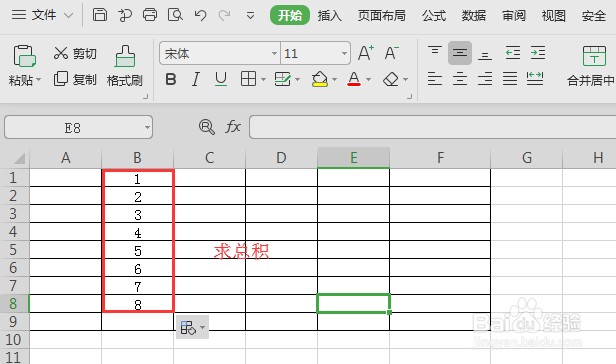The image size is (616, 364).
Task: Click the clear eraser icon
Action: tap(391, 79)
